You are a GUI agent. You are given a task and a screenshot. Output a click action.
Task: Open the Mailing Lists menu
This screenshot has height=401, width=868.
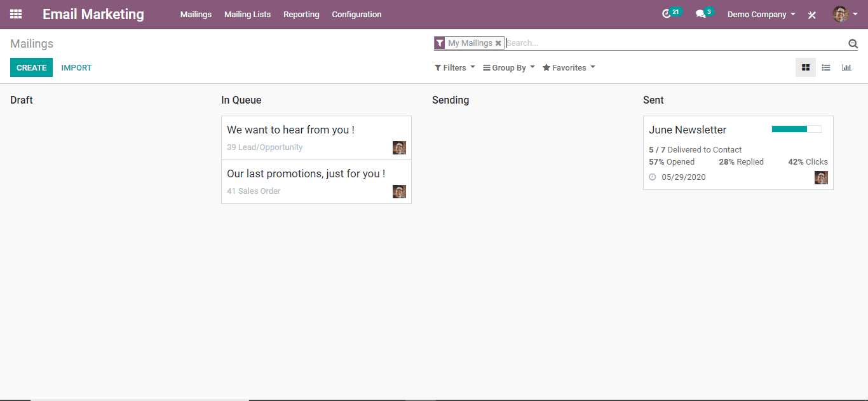tap(247, 14)
